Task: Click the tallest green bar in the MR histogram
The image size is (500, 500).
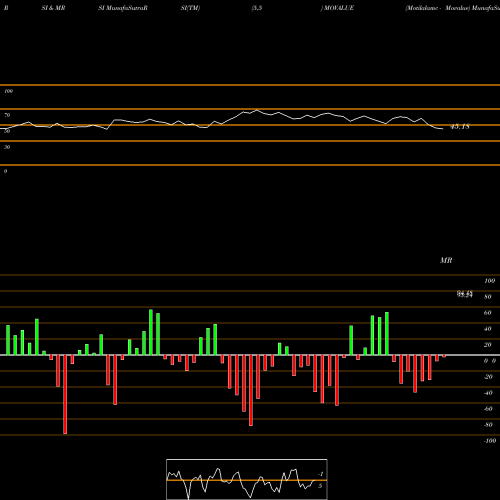Action: pyautogui.click(x=151, y=332)
